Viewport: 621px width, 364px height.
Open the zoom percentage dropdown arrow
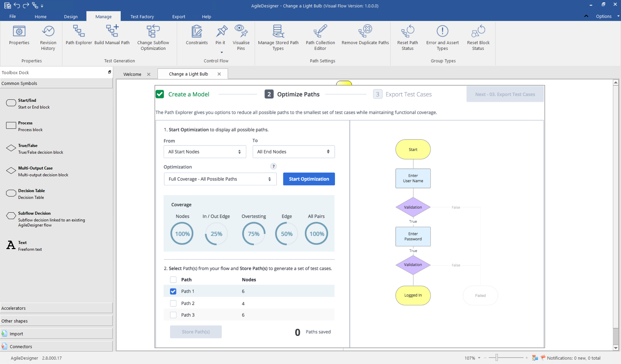[x=479, y=358]
